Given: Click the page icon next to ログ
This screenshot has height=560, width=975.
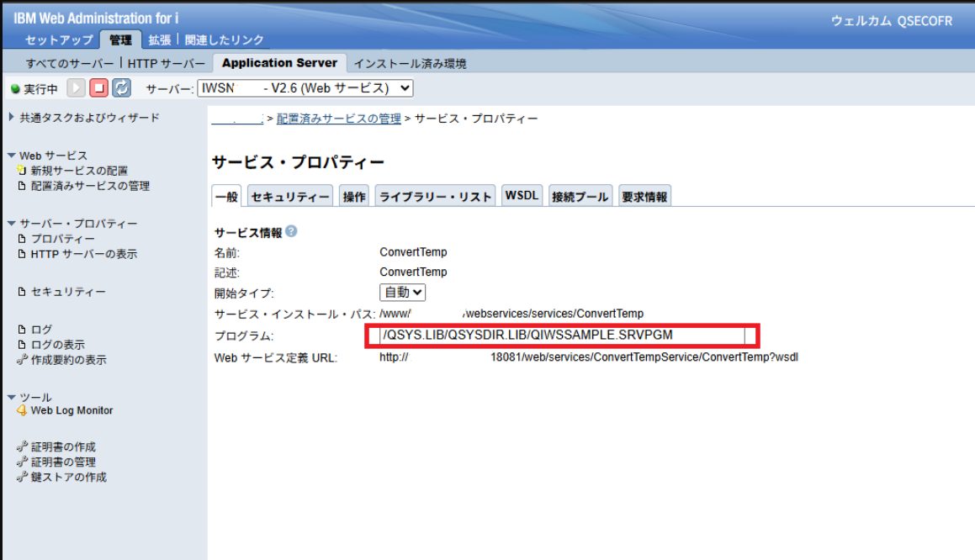Looking at the screenshot, I should tap(22, 329).
